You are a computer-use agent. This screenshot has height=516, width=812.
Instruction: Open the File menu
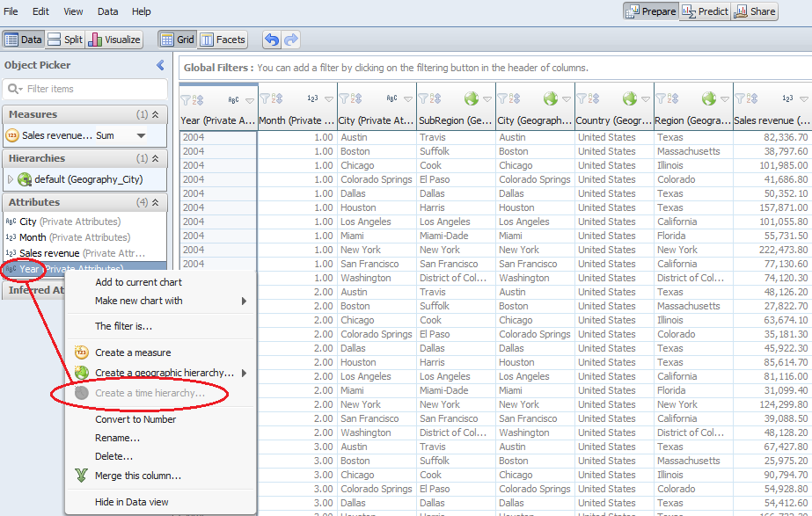click(11, 11)
